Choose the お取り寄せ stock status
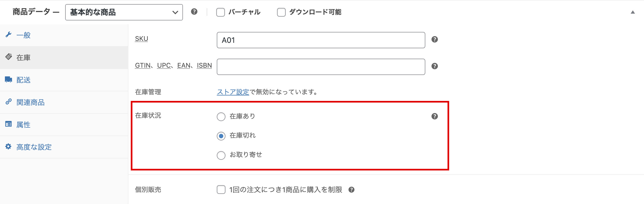Viewport: 644px width, 204px height. pyautogui.click(x=221, y=155)
